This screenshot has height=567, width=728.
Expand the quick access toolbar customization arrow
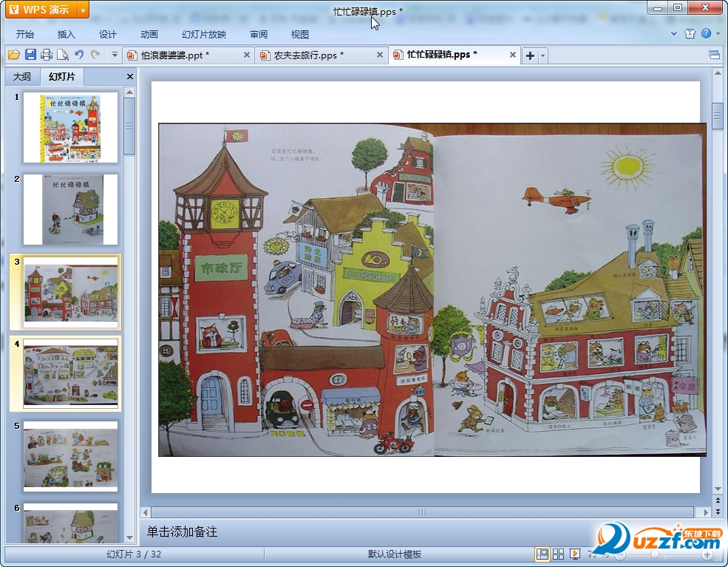click(x=115, y=55)
